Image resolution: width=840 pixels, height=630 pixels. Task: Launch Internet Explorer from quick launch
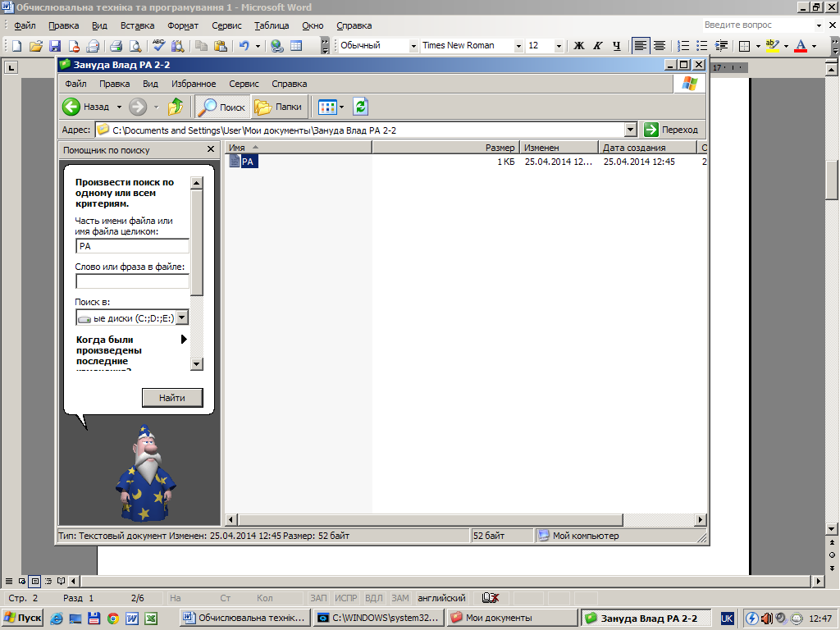57,619
